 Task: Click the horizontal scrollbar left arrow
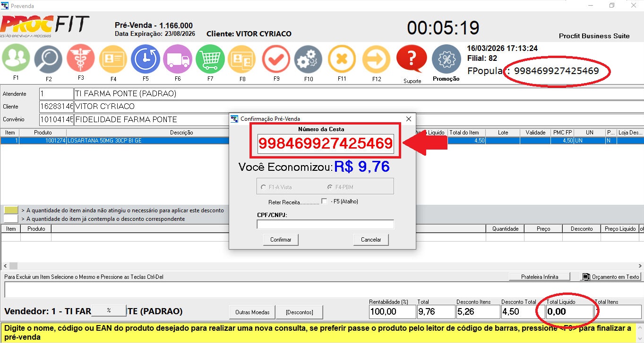(x=4, y=266)
